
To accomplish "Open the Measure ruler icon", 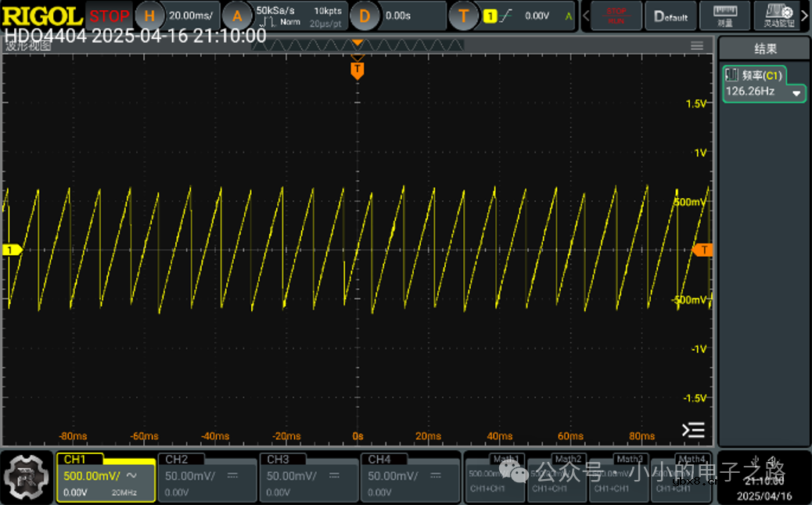I will click(x=725, y=15).
